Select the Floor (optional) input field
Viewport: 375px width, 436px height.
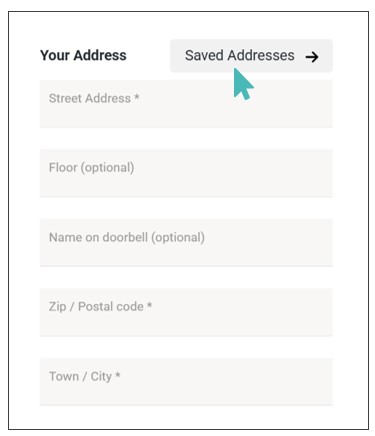[x=186, y=173]
